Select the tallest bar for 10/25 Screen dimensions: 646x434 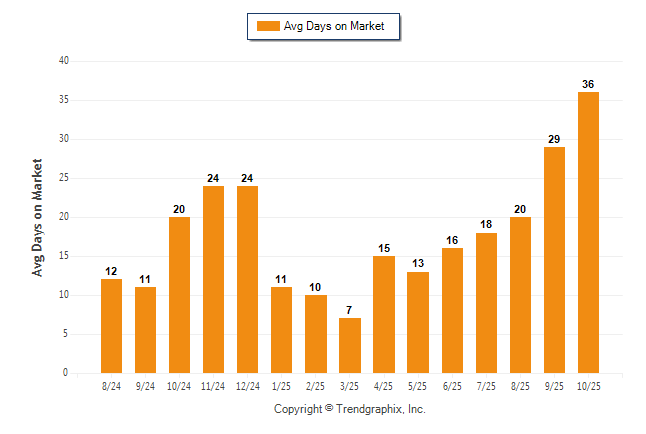point(588,232)
